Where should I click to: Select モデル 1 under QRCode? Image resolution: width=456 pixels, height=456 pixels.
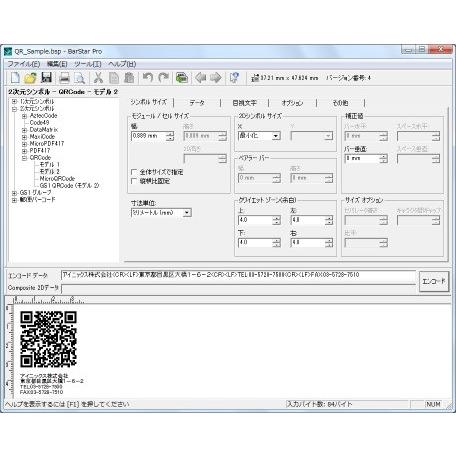pos(49,165)
